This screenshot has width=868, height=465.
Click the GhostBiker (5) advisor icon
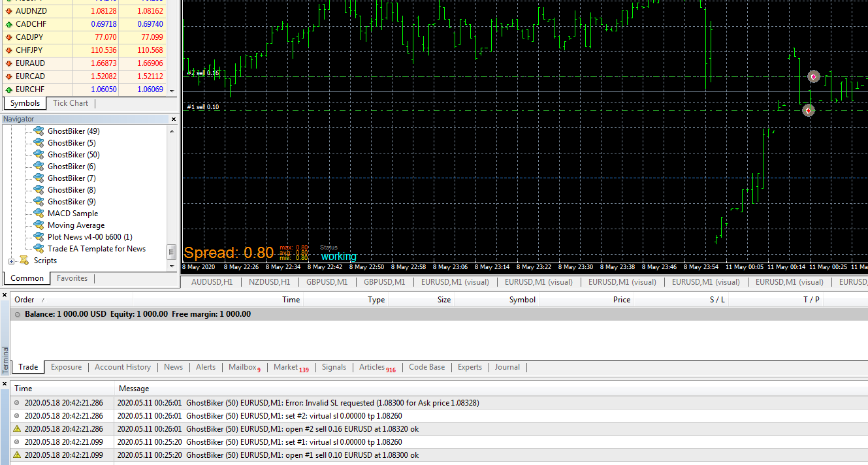[39, 143]
